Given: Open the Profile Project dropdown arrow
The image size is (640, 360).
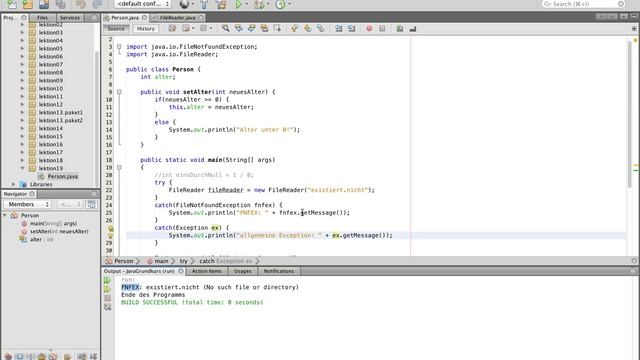Looking at the screenshot, I should point(289,4).
